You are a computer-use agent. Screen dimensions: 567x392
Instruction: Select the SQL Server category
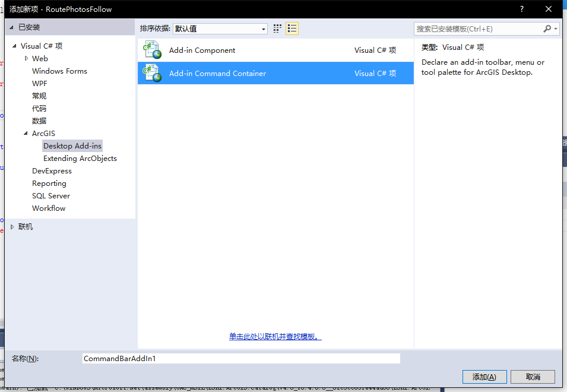[51, 195]
